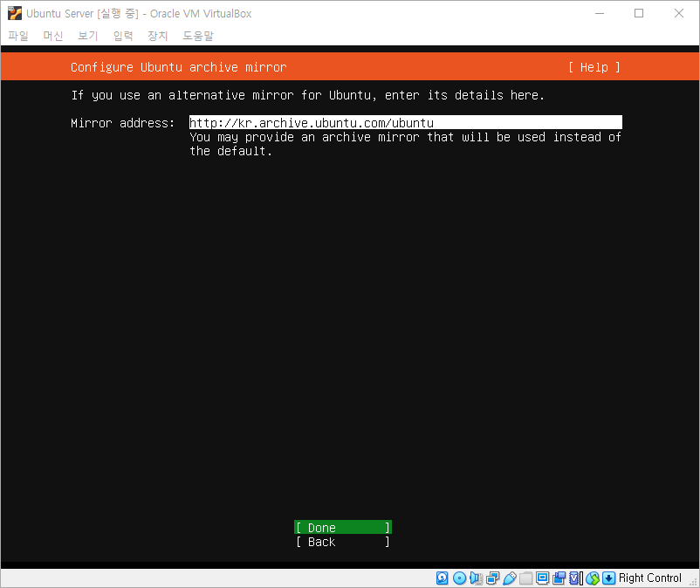The image size is (700, 588).
Task: Open the installer Help button
Action: [x=594, y=67]
